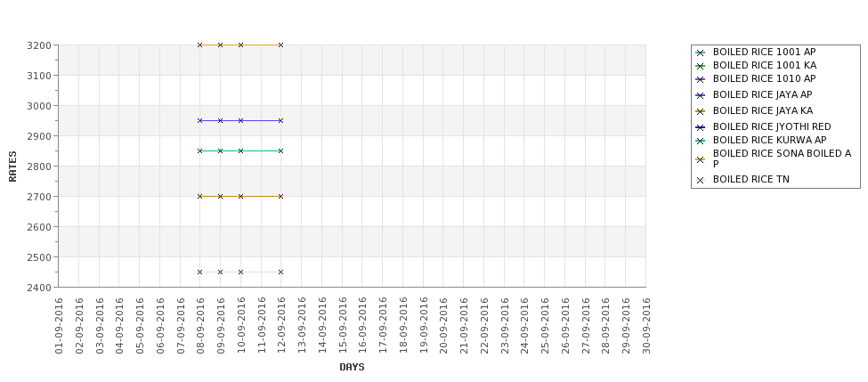Click the 2450 data point on 08-09-2016
This screenshot has width=868, height=382.
pyautogui.click(x=199, y=272)
